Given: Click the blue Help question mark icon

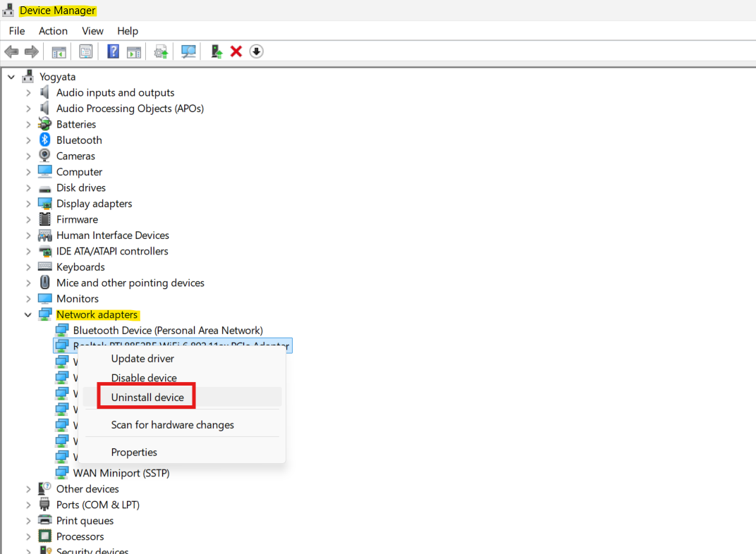Looking at the screenshot, I should pos(113,51).
